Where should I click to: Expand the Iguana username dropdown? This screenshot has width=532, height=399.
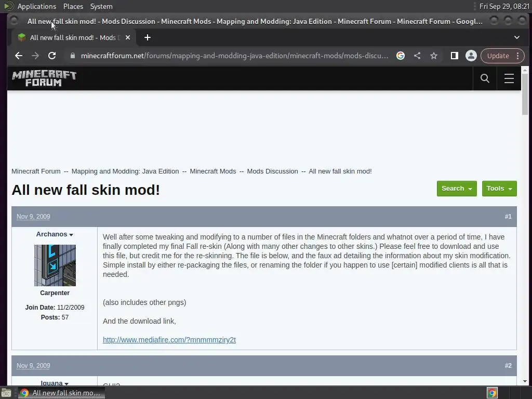point(55,383)
